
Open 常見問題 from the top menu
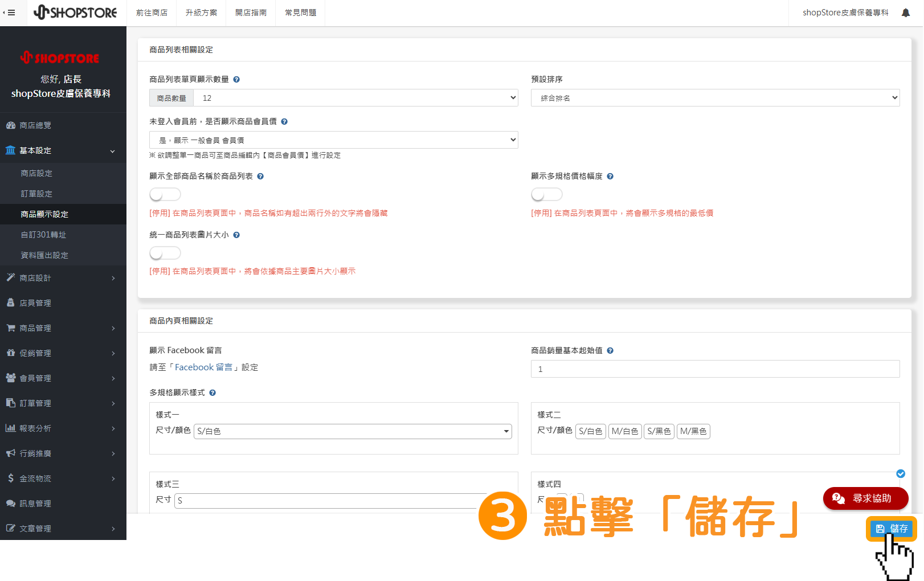[300, 13]
